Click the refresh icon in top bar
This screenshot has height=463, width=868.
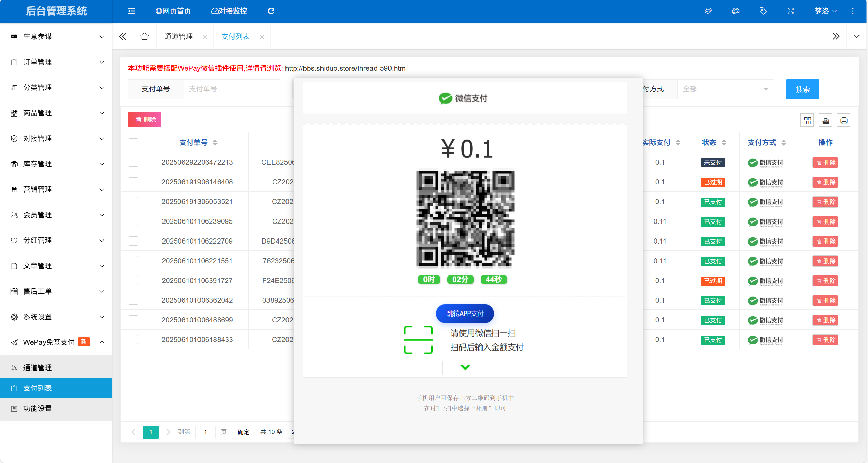point(271,11)
